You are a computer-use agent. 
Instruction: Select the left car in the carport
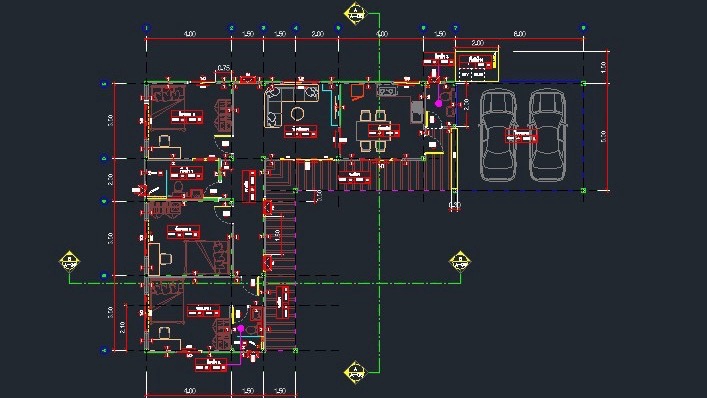coord(498,135)
